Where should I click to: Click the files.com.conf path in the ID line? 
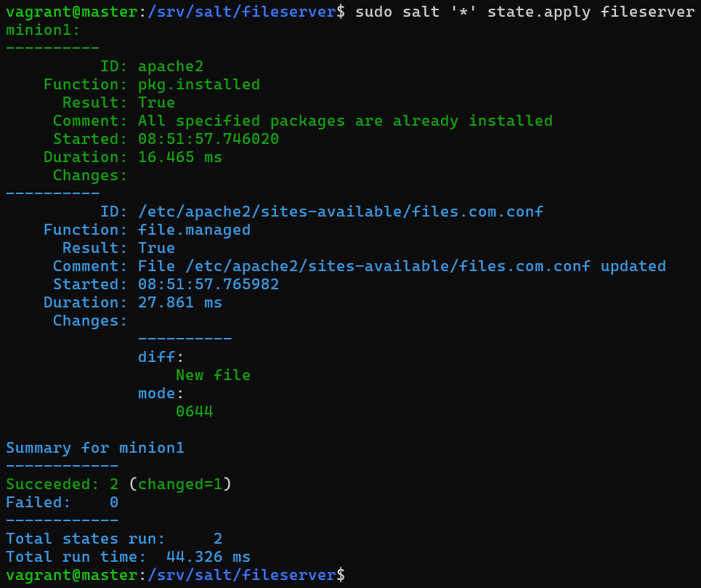tap(341, 212)
